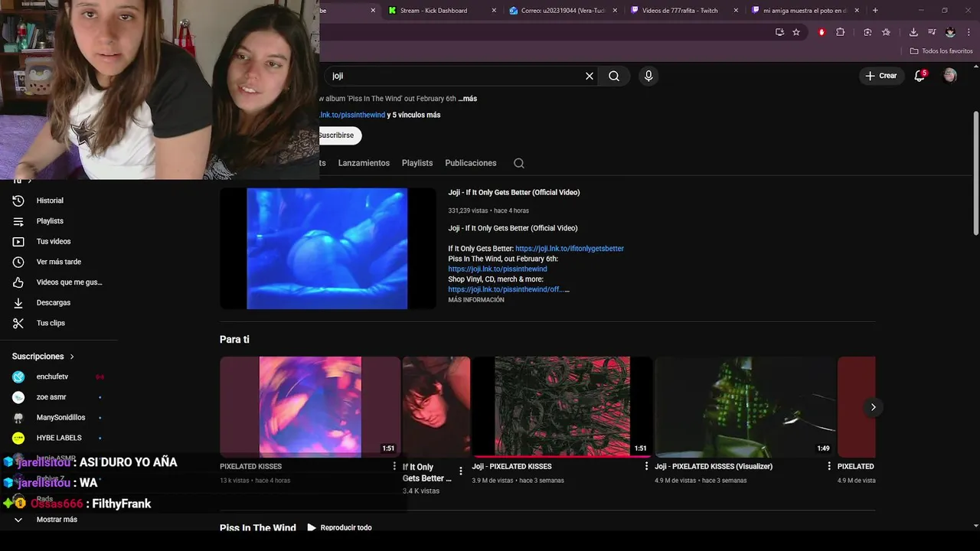Open the browser three-dot menu
The height and width of the screenshot is (551, 980).
coord(968,32)
